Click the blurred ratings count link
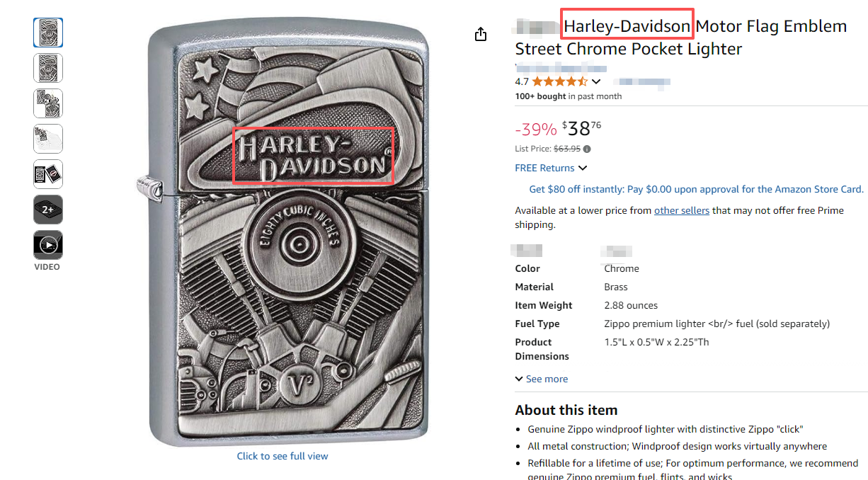This screenshot has width=868, height=480. pyautogui.click(x=641, y=82)
